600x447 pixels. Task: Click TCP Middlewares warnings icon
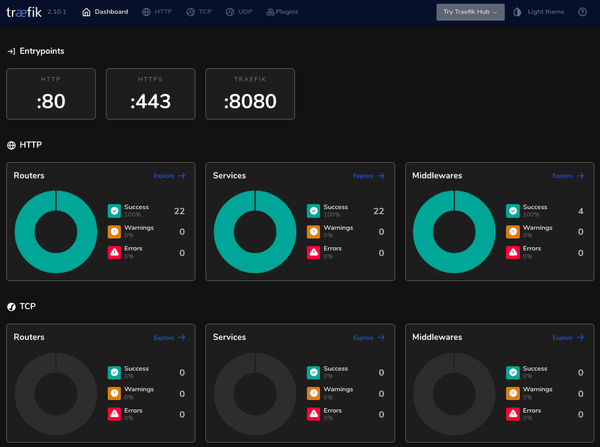[x=513, y=393]
